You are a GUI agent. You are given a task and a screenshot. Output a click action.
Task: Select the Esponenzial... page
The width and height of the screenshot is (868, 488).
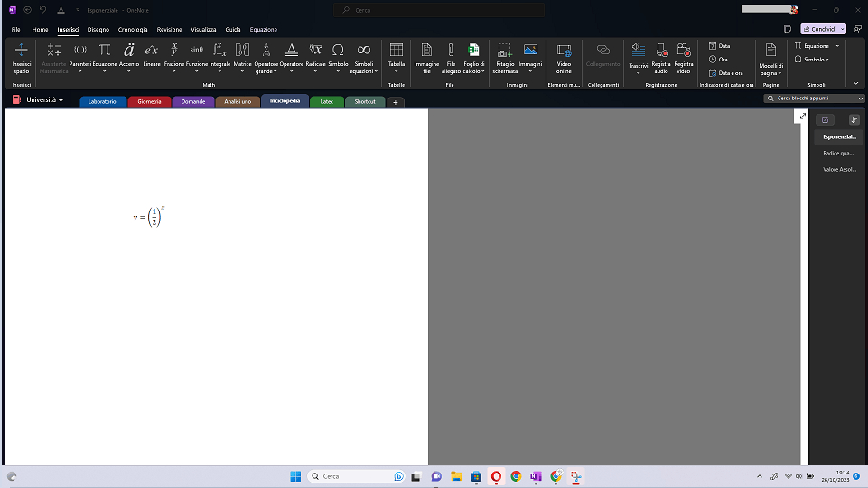[839, 136]
